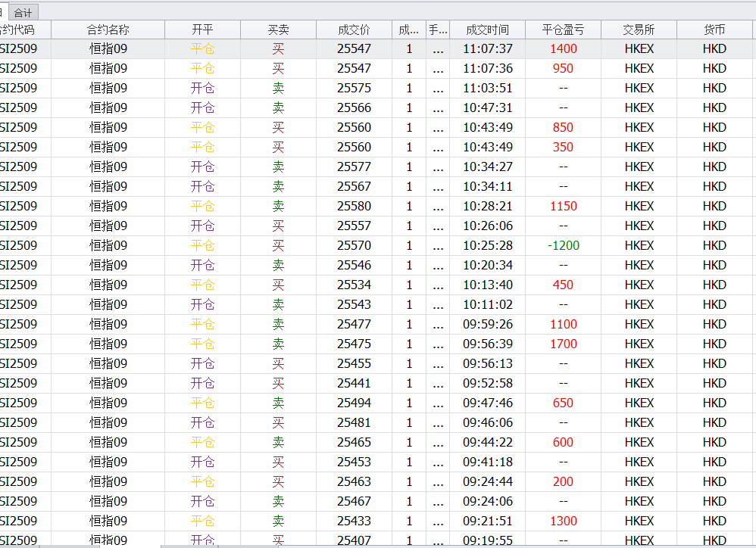Click the 1150 profit entry

click(563, 206)
